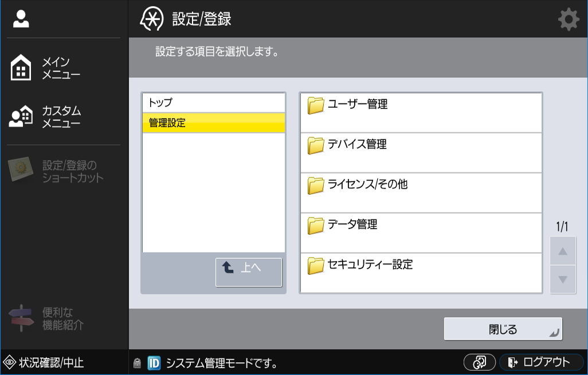The image size is (588, 375).
Task: Click the ライセンス/その他 folder icon
Action: point(316,185)
